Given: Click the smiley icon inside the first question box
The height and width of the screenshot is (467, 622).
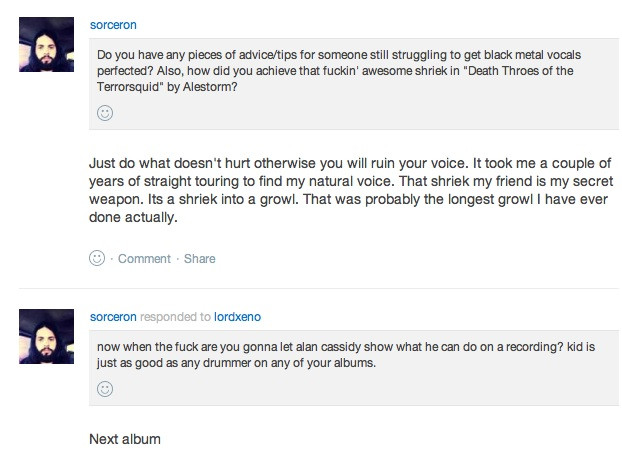Looking at the screenshot, I should click(104, 114).
